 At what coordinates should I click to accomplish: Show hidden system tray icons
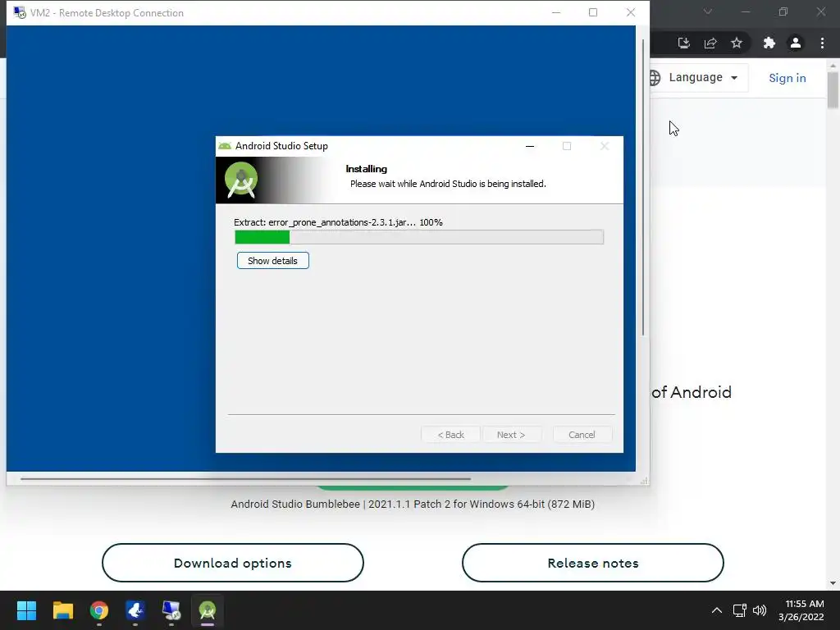[x=717, y=610]
